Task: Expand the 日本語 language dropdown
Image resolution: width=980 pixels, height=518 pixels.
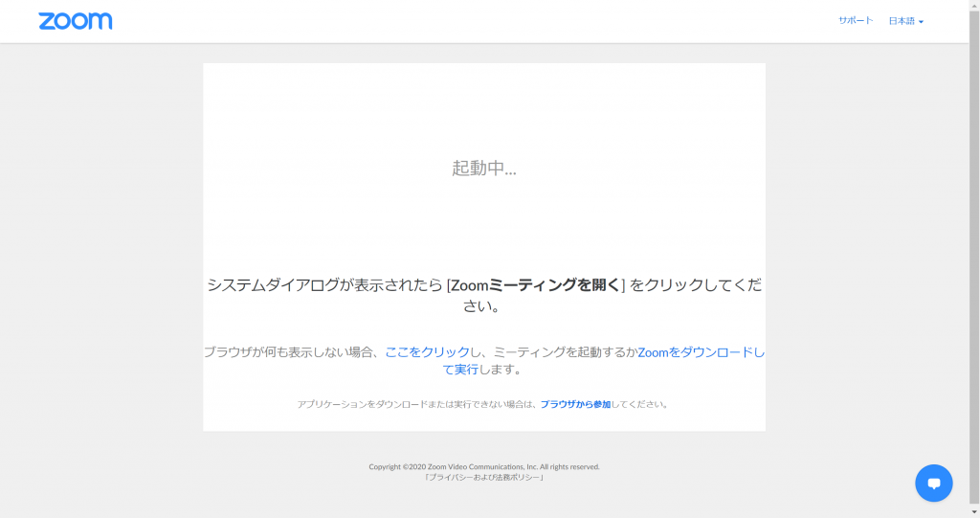Action: [x=905, y=21]
